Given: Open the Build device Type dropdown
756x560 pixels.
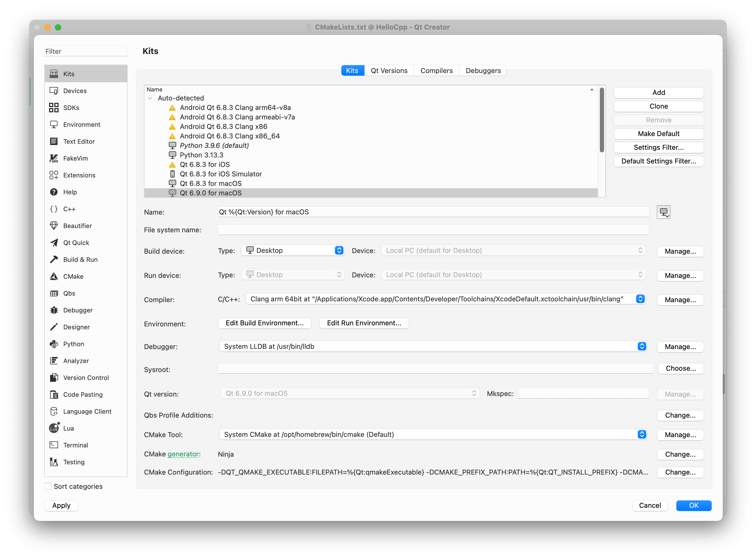Looking at the screenshot, I should coord(293,250).
